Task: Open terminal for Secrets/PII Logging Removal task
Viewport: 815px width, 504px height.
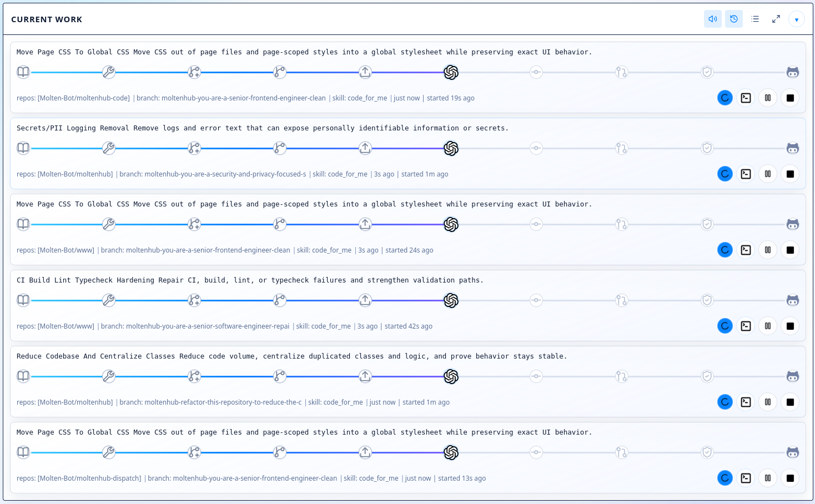Action: tap(746, 174)
